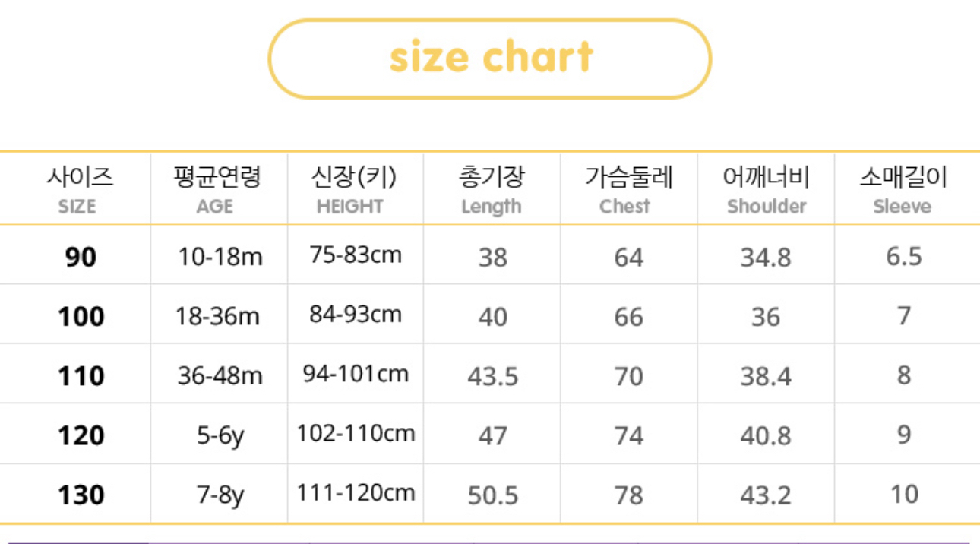This screenshot has width=980, height=544.
Task: Click the 102-110cm height cell
Action: click(x=356, y=434)
